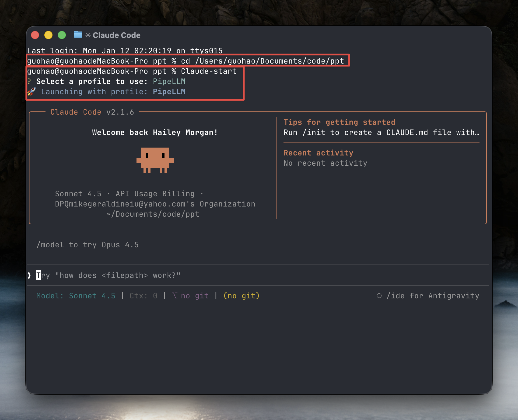Click the "Ctx: 0" context indicator

click(x=143, y=296)
